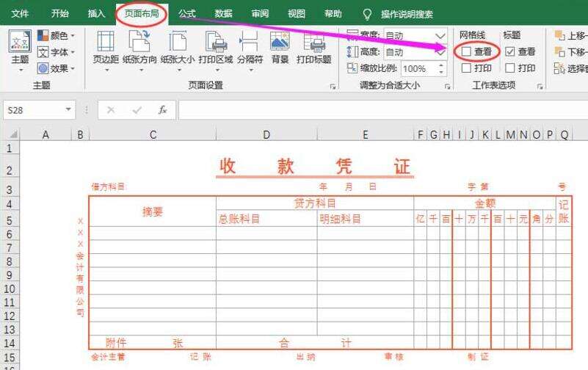Viewport: 588px width, 370px height.
Task: Open 颜色 theme colors menu
Action: coord(57,36)
